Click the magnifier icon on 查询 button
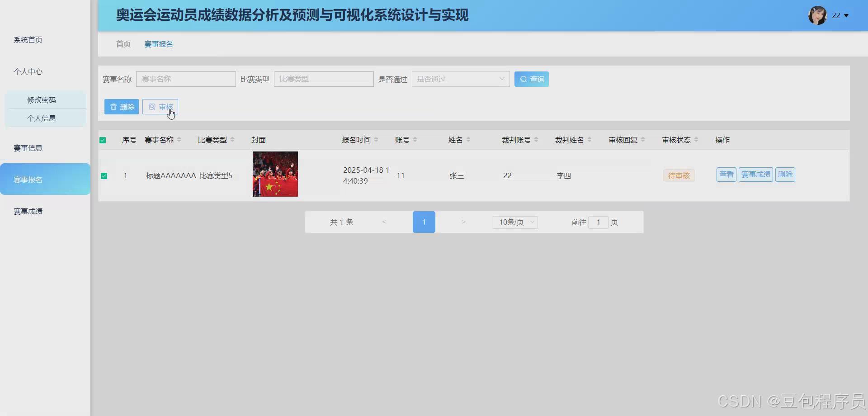The width and height of the screenshot is (868, 416). pyautogui.click(x=524, y=79)
